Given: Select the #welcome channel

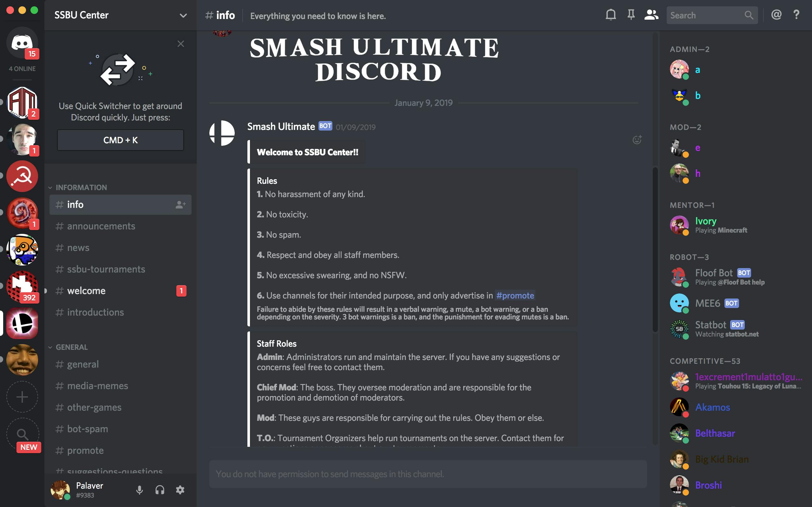Looking at the screenshot, I should tap(87, 290).
